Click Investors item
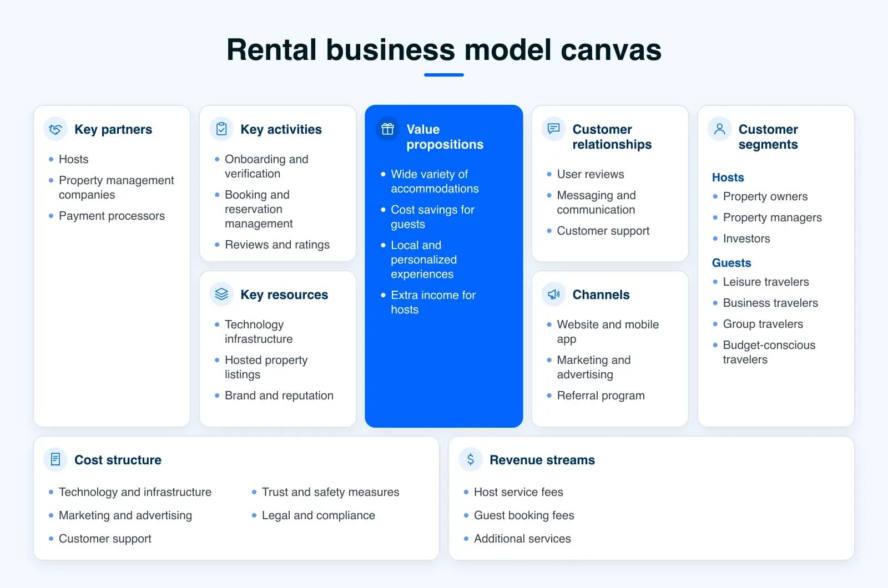The width and height of the screenshot is (888, 588). [x=746, y=239]
